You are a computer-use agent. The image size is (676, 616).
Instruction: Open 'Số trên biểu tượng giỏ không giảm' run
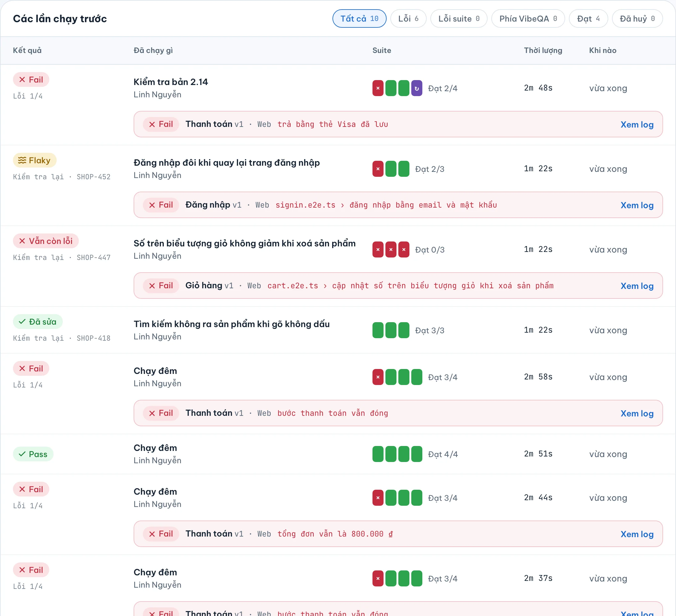click(244, 243)
